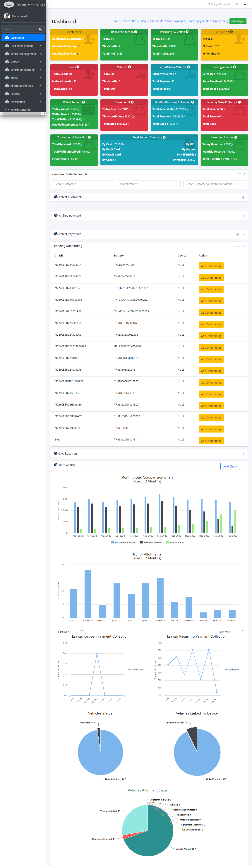The image size is (252, 868).
Task: Focus the Search Customer field
Action: [83, 184]
